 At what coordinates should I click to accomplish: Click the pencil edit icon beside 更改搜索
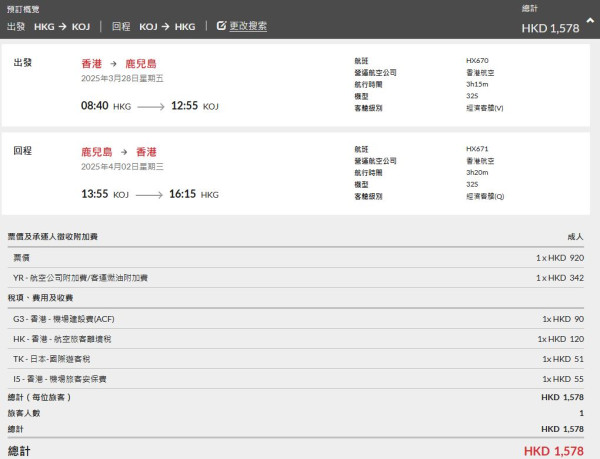pos(221,26)
